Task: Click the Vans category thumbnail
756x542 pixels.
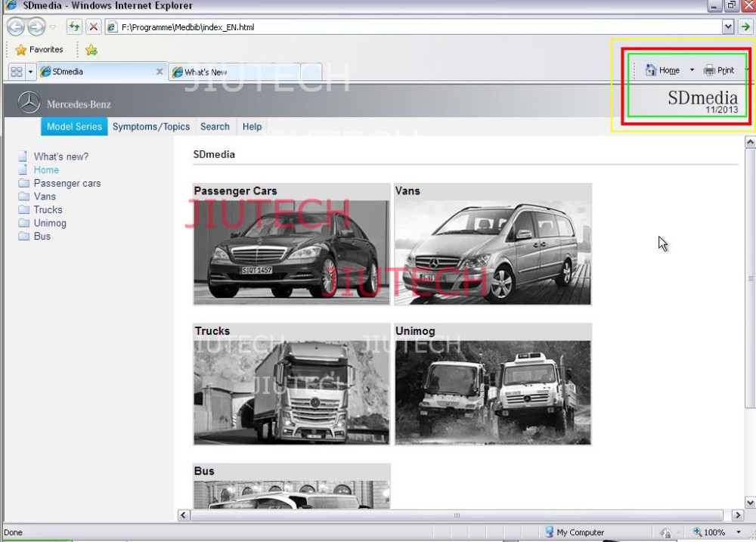Action: pyautogui.click(x=492, y=252)
